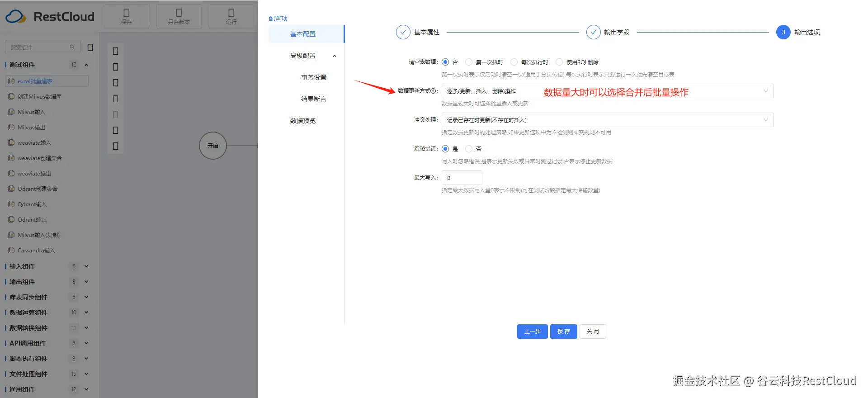Click the help icon next to 数据更新方式
This screenshot has width=868, height=398.
433,91
